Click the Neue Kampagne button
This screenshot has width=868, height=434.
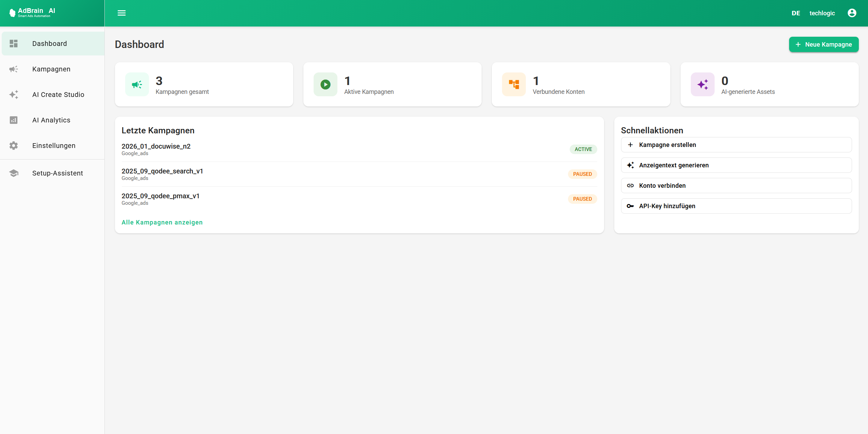[823, 44]
